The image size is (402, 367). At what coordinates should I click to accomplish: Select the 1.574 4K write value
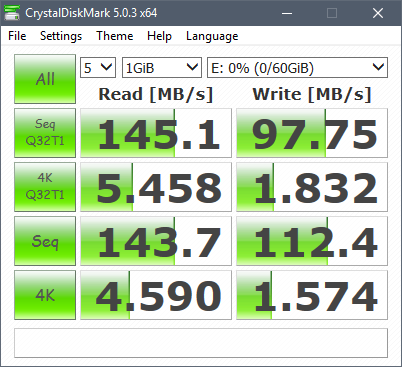coord(312,295)
